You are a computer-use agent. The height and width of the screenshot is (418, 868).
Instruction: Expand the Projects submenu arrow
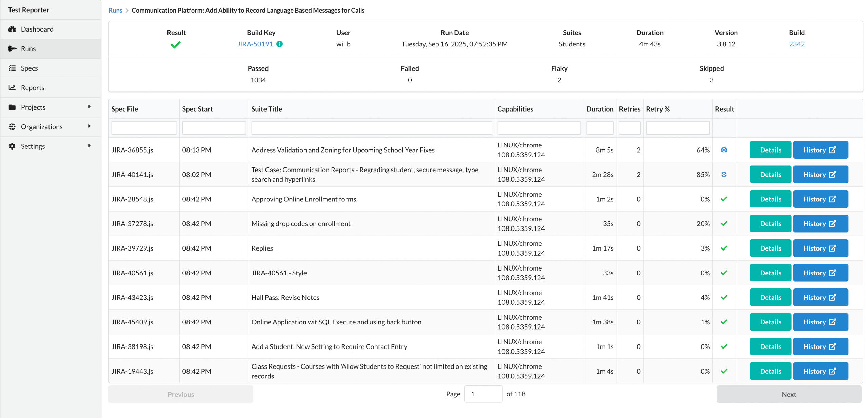89,107
